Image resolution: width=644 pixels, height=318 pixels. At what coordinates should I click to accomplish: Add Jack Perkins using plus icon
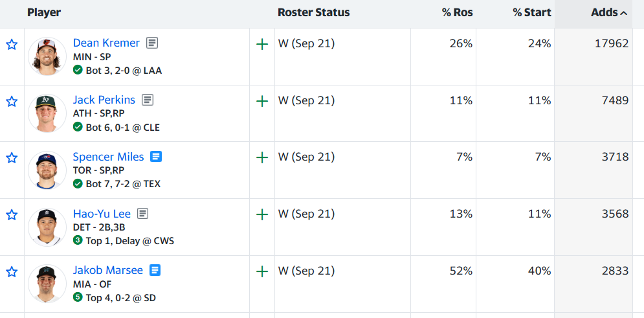(262, 101)
